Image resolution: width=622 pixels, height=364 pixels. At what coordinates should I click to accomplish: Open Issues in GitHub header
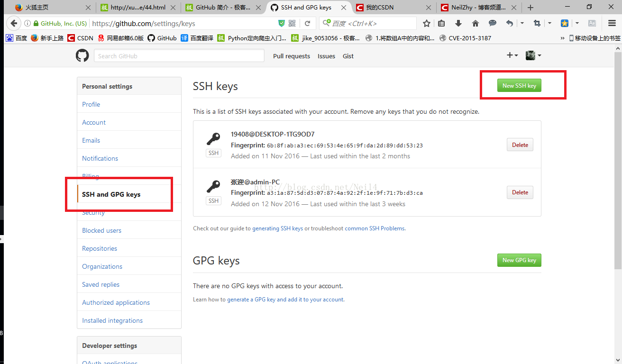click(326, 56)
